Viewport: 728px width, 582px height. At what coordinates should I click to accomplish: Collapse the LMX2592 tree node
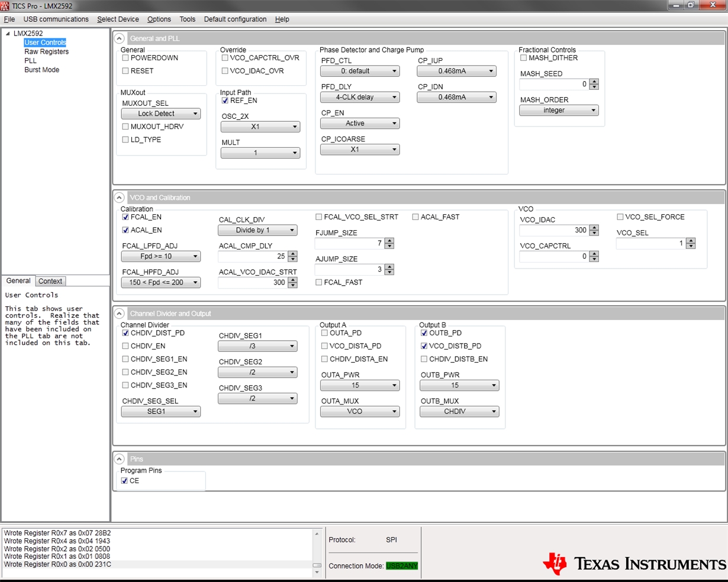tap(8, 34)
